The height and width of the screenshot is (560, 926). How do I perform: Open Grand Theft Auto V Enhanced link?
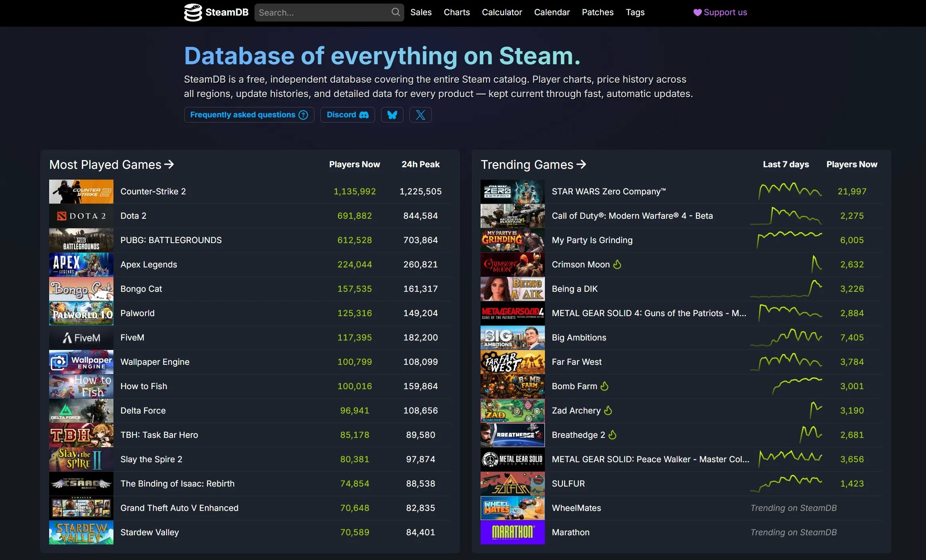click(x=179, y=508)
